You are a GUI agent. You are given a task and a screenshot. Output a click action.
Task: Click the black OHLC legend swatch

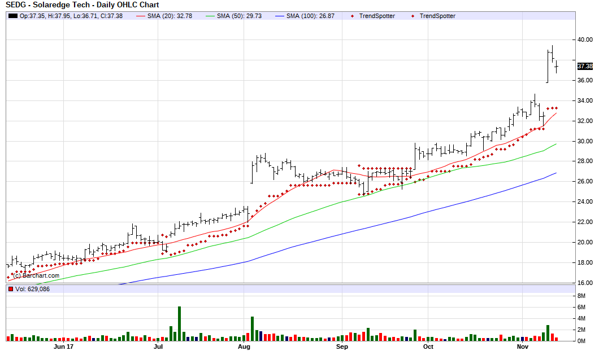click(13, 16)
